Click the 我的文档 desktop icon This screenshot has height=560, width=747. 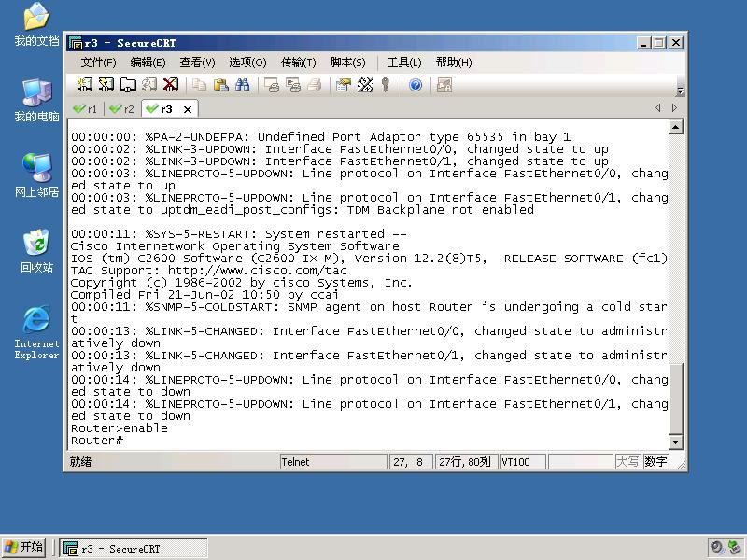click(x=36, y=24)
